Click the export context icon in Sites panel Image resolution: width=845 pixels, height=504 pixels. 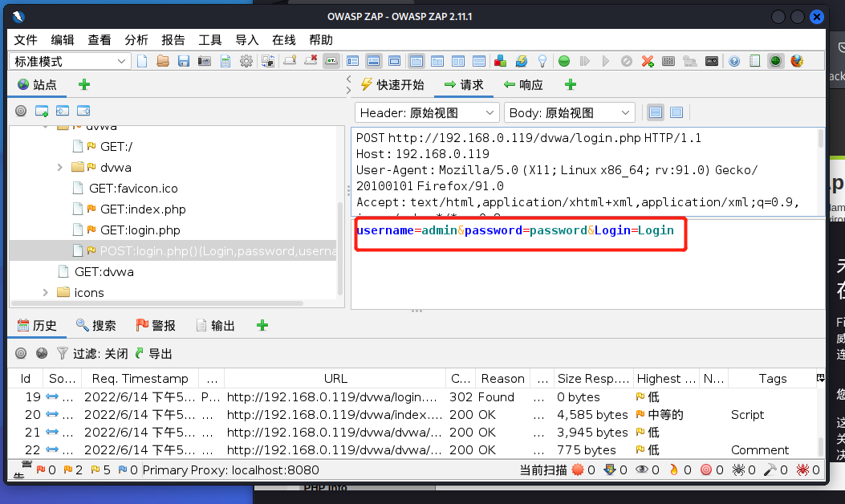pos(83,111)
